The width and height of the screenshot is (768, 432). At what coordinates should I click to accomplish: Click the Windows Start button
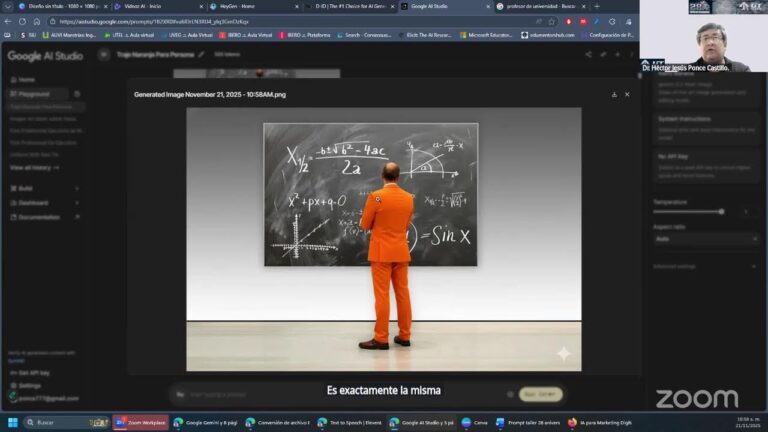12,423
